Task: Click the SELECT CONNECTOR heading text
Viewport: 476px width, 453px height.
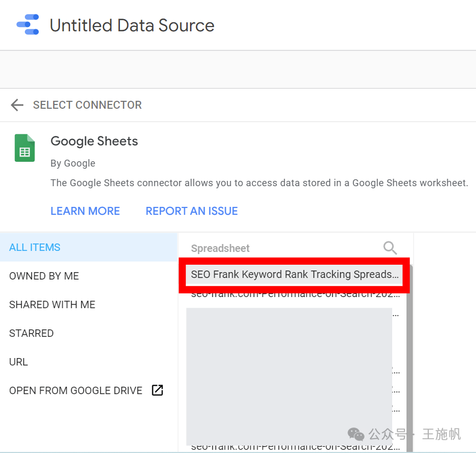Action: [x=88, y=105]
